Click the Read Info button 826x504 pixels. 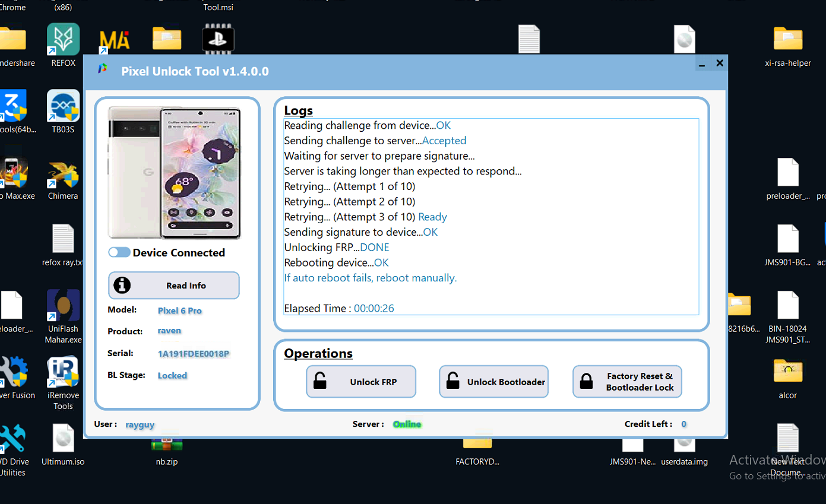point(174,286)
